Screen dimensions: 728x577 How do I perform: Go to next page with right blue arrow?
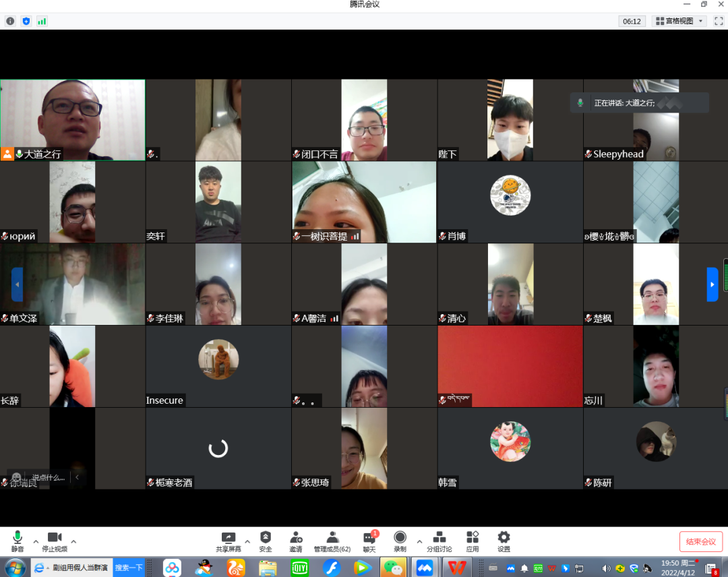coord(712,284)
